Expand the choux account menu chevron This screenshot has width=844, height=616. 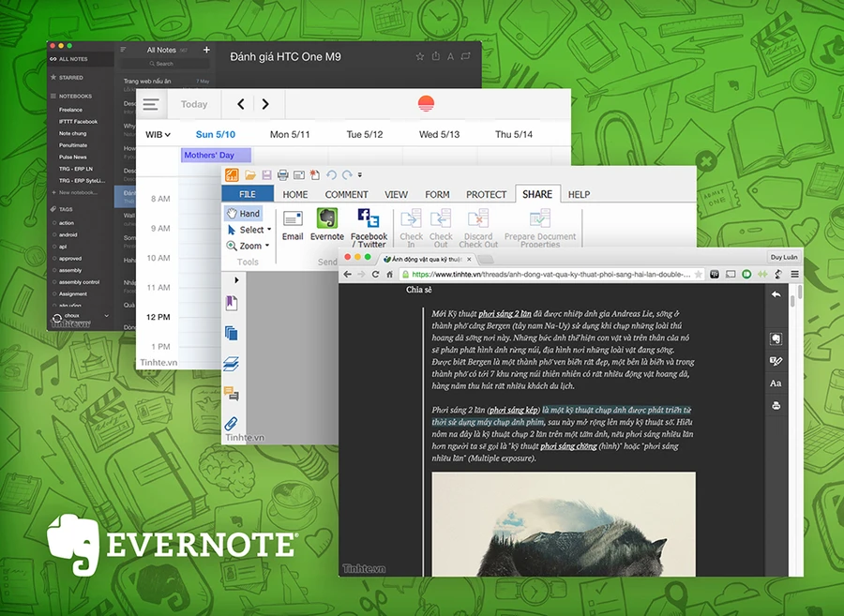point(107,316)
